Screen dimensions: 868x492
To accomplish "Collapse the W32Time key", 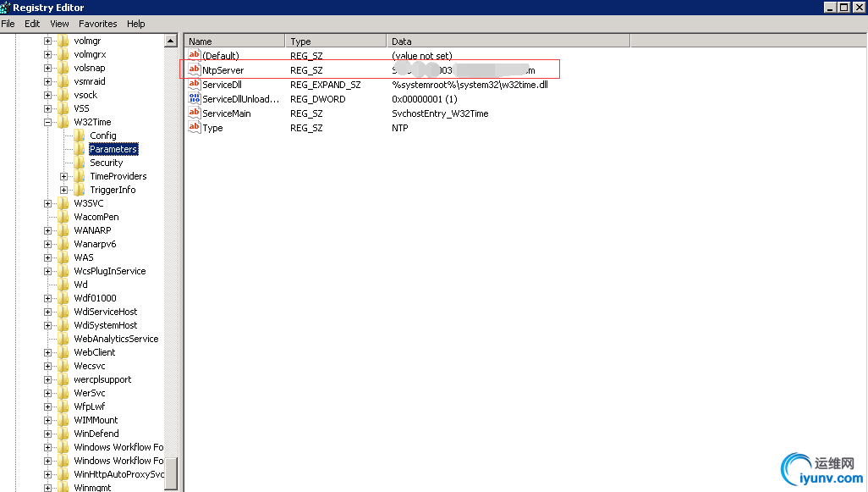I will [x=47, y=123].
